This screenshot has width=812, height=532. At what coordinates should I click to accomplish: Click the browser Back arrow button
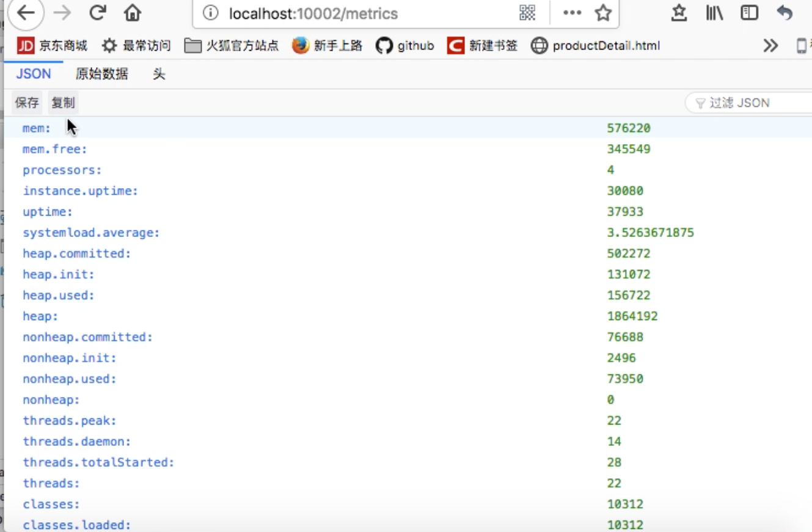(x=26, y=13)
